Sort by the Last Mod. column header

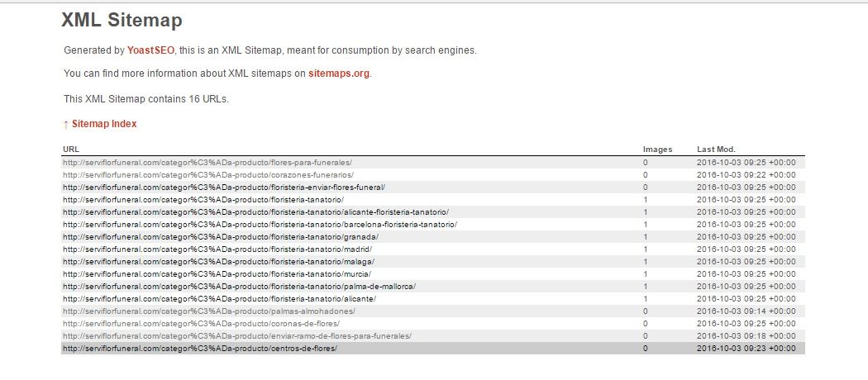pyautogui.click(x=716, y=150)
